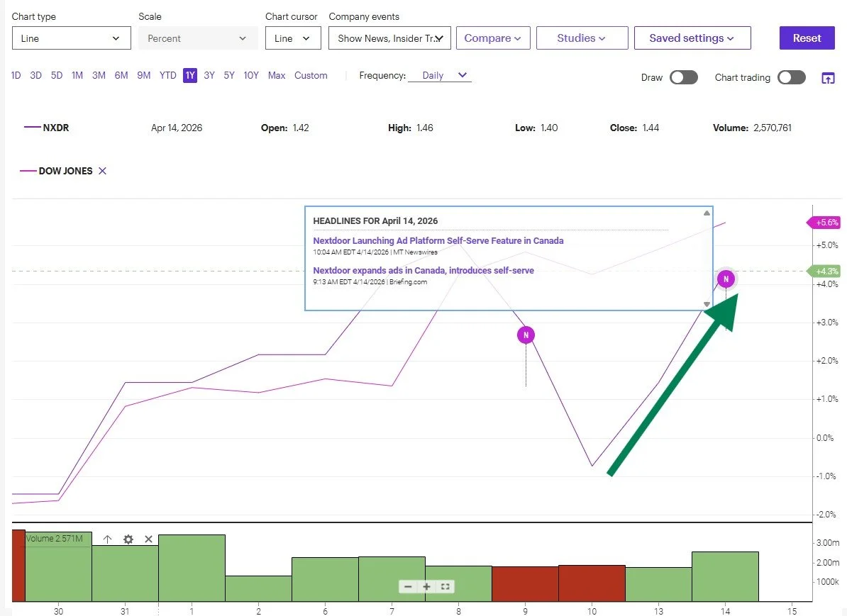
Task: Select the 9M time range
Action: pyautogui.click(x=144, y=76)
